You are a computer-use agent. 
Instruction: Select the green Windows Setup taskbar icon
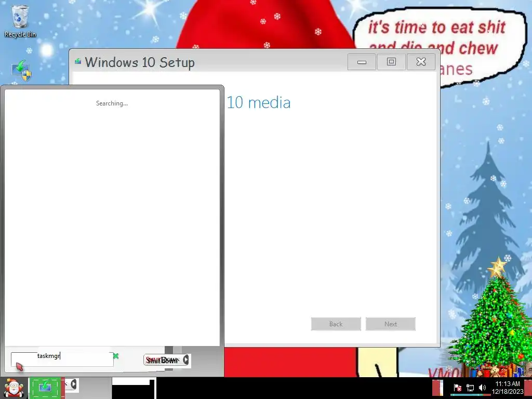[x=45, y=388]
